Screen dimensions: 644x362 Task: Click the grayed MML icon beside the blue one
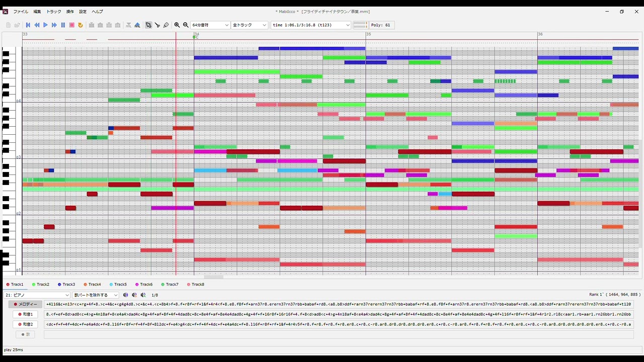click(129, 25)
